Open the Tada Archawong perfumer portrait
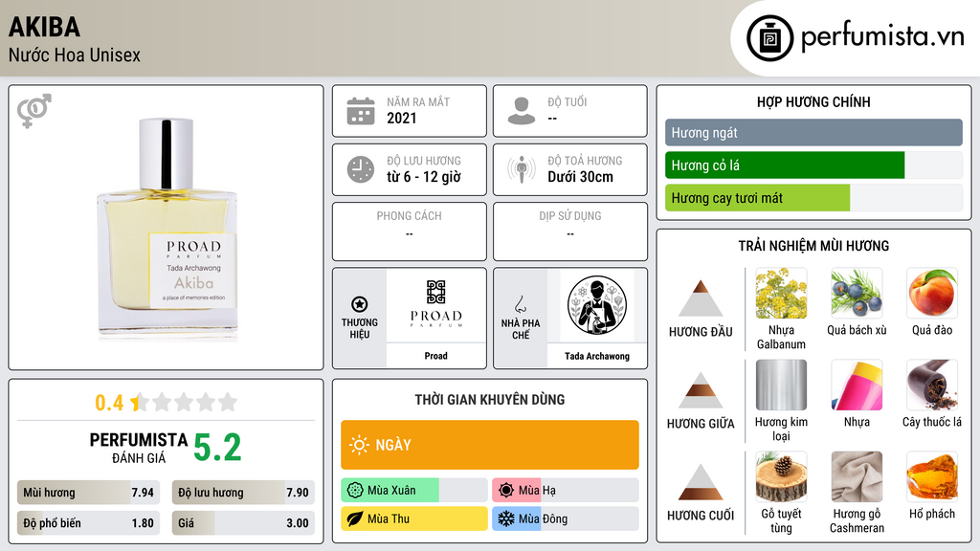 coord(597,305)
